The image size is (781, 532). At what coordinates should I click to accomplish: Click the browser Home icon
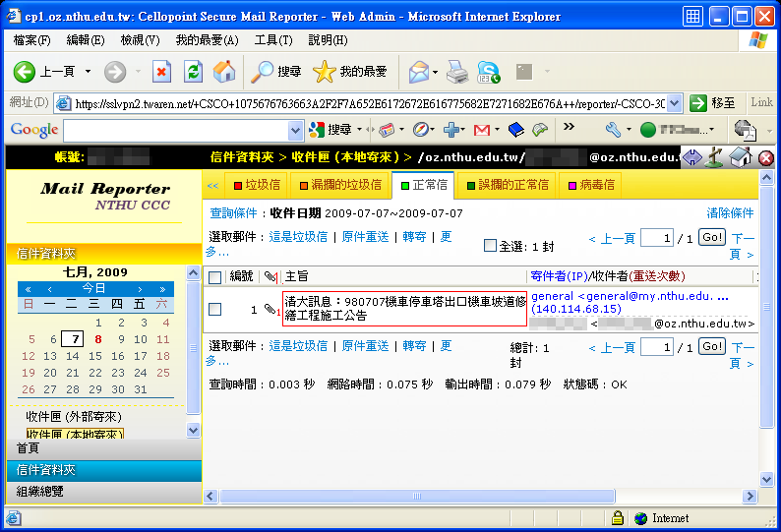(x=224, y=72)
